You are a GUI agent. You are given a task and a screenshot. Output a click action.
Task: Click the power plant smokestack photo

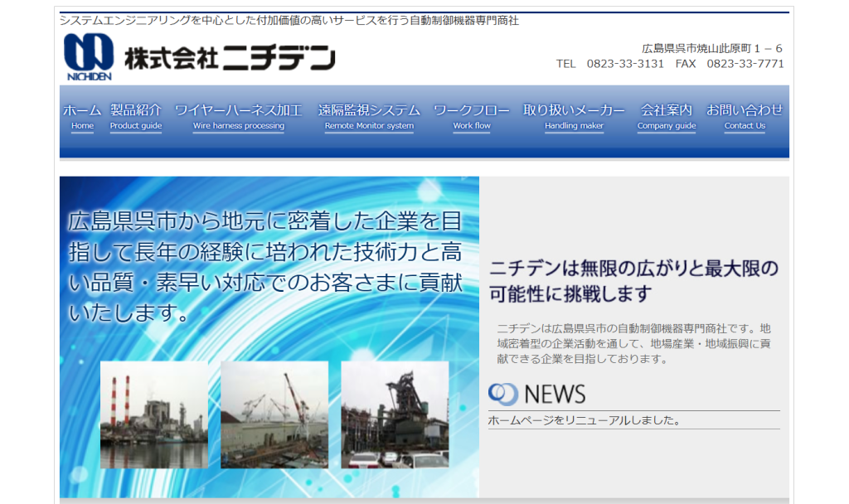(x=154, y=414)
